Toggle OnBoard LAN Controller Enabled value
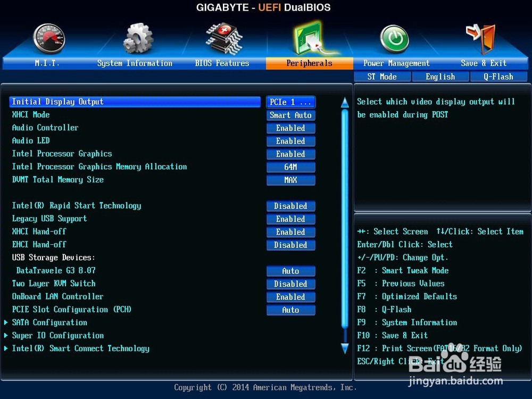The height and width of the screenshot is (399, 532). (x=291, y=296)
